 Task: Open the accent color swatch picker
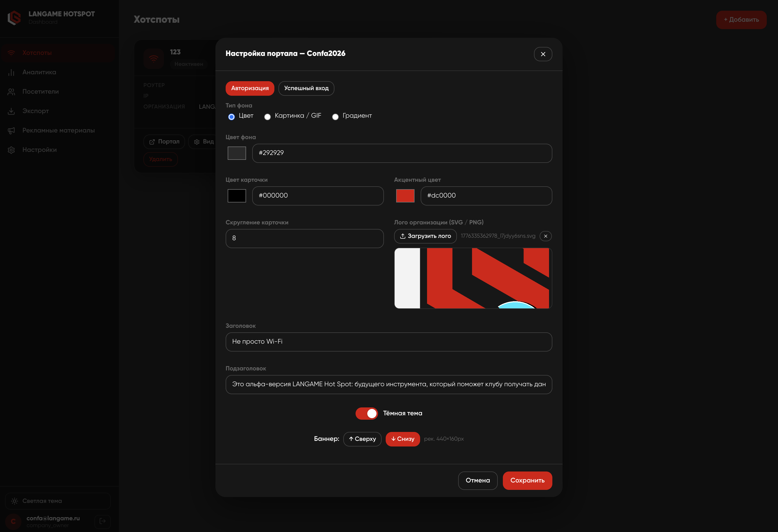(405, 196)
